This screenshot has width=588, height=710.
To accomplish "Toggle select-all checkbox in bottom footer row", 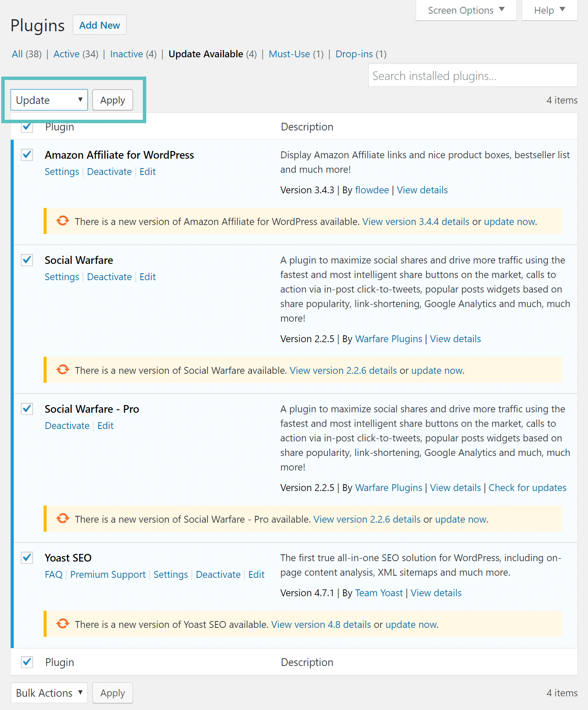I will coord(27,662).
